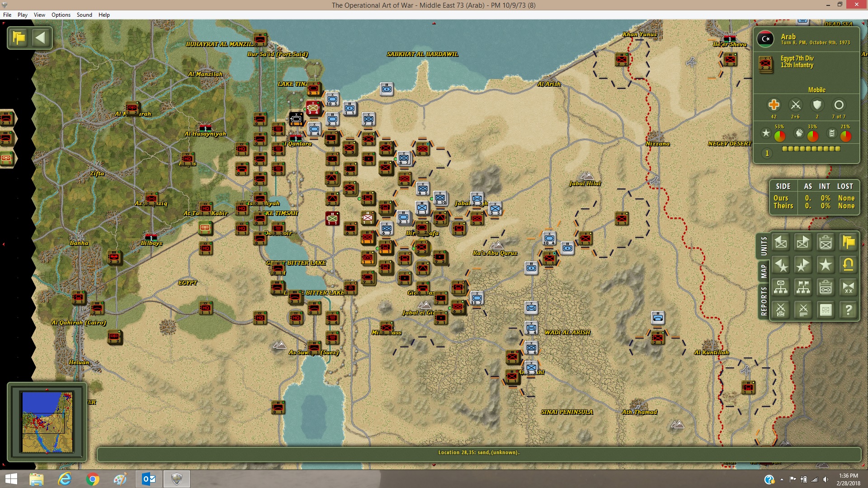
Task: Switch to the UNITS tab
Action: coord(764,246)
